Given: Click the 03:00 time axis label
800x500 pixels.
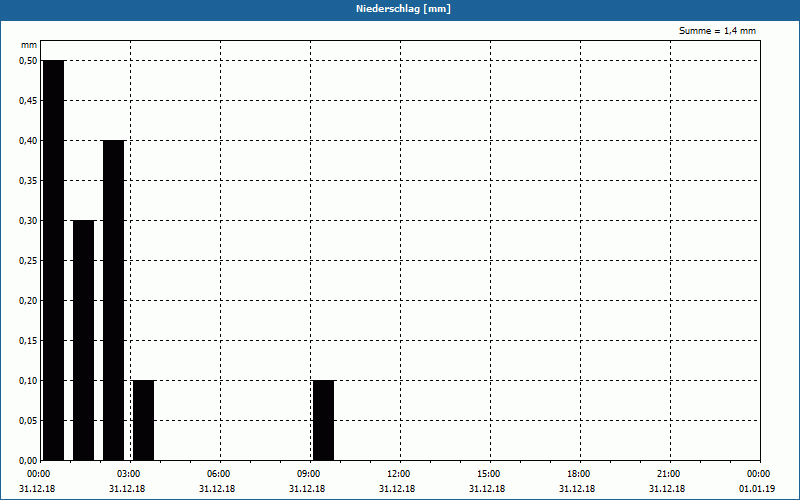Looking at the screenshot, I should (127, 474).
